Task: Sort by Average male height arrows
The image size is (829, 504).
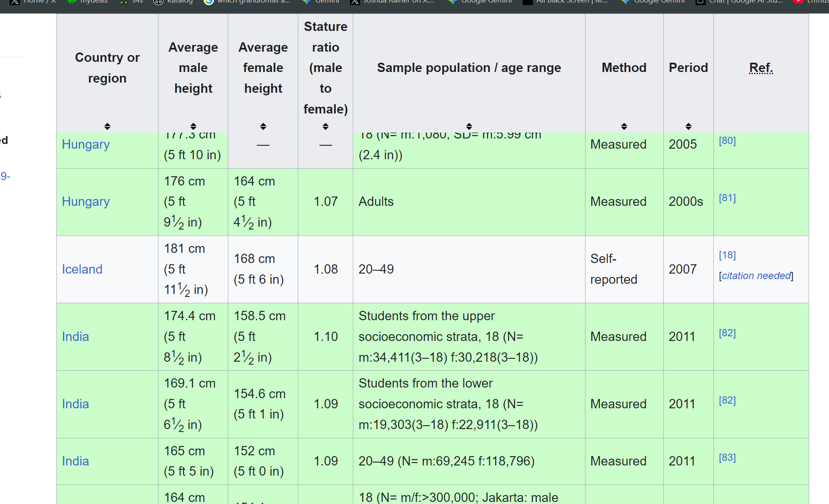Action: (x=193, y=126)
